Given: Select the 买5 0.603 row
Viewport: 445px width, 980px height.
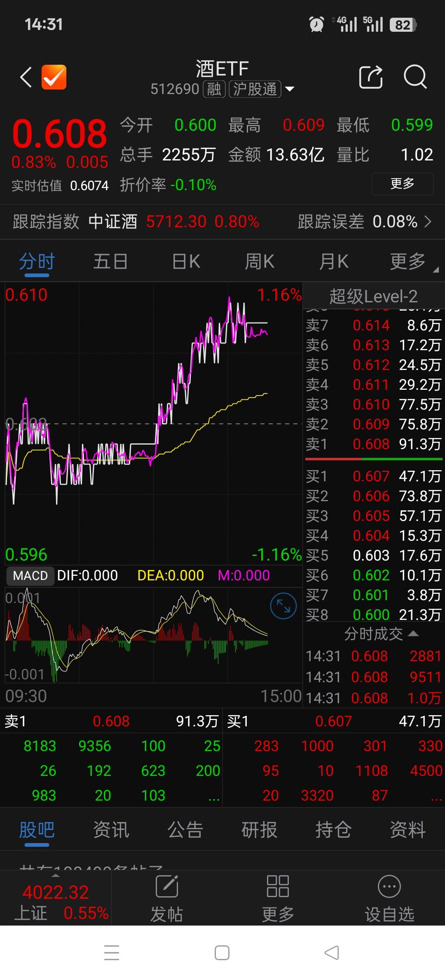Looking at the screenshot, I should (374, 555).
